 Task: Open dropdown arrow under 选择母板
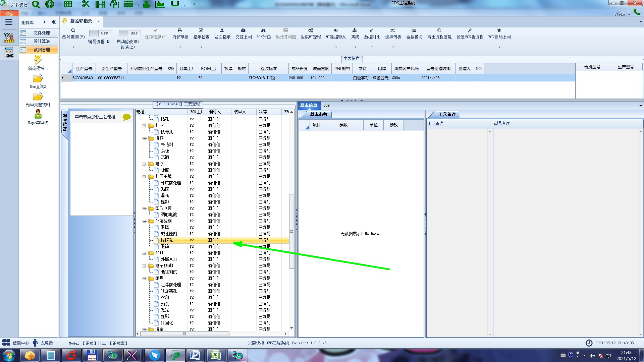[393, 47]
